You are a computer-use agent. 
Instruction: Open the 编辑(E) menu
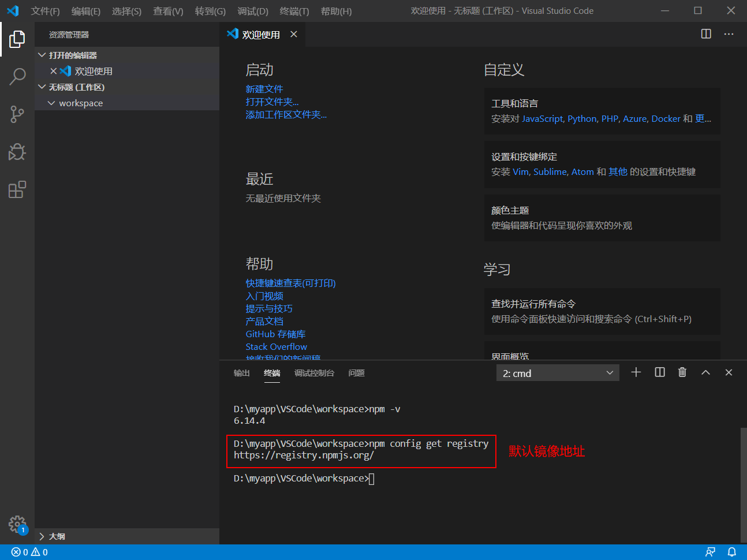pos(85,11)
